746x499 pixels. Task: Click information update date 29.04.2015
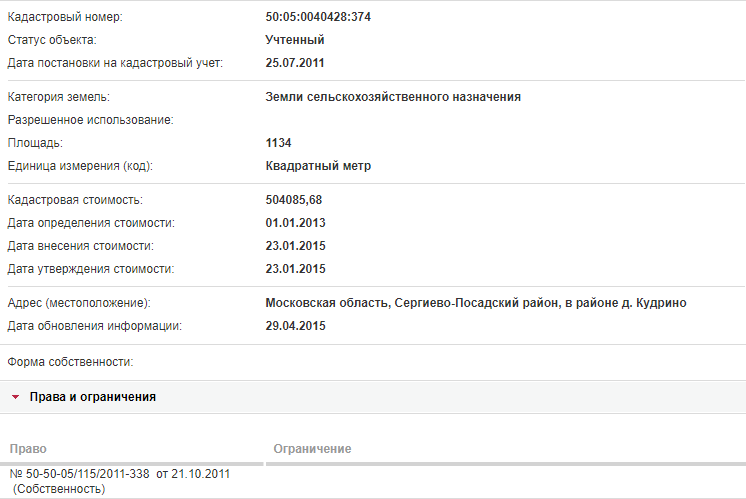[x=295, y=326]
